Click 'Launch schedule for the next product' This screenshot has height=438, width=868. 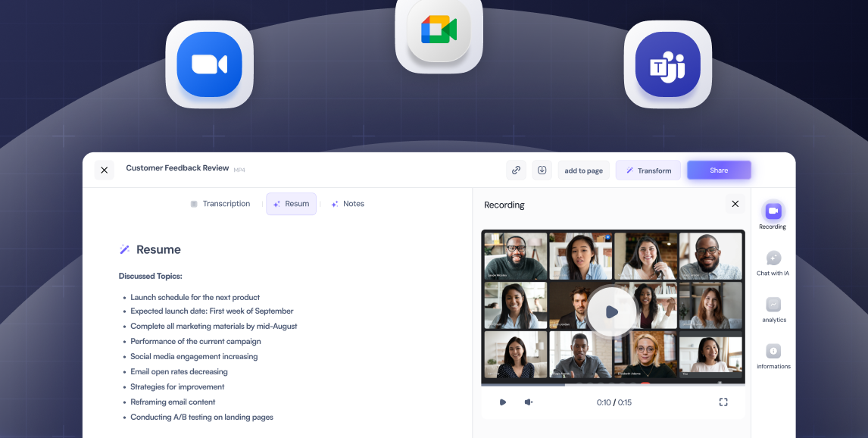(x=195, y=297)
